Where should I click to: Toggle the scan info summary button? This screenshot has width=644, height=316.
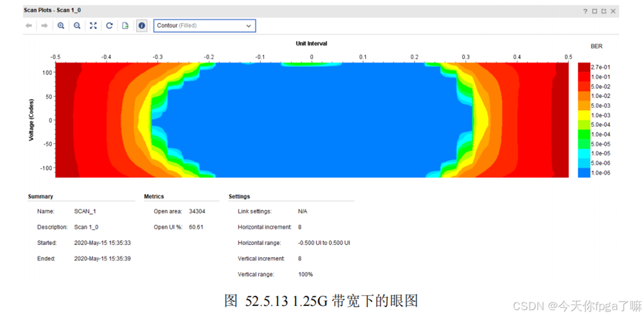click(x=142, y=25)
